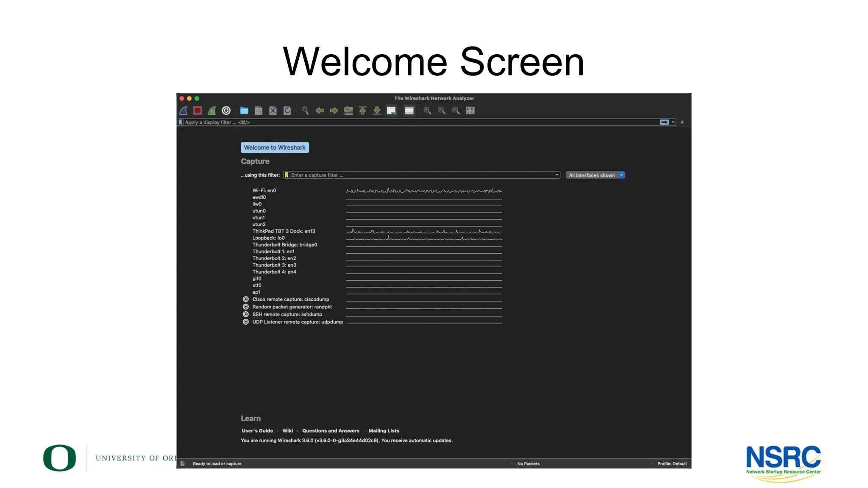Select UDP Listener remote capture: udpdump

298,322
